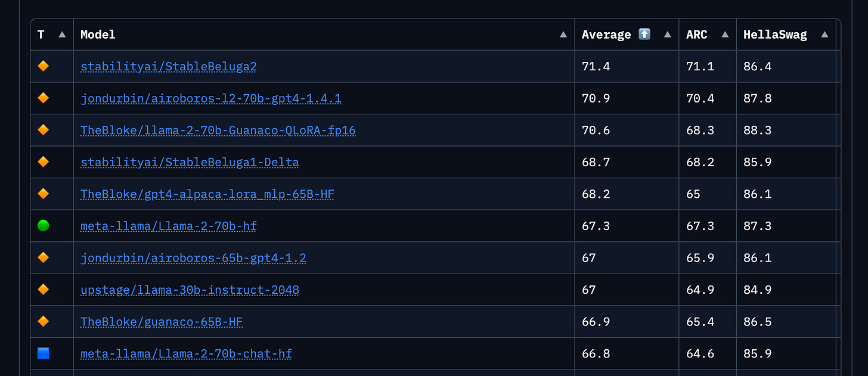
Task: Open jondurbin/airoboros-65b-gpt4-1.2 link
Action: pos(193,258)
